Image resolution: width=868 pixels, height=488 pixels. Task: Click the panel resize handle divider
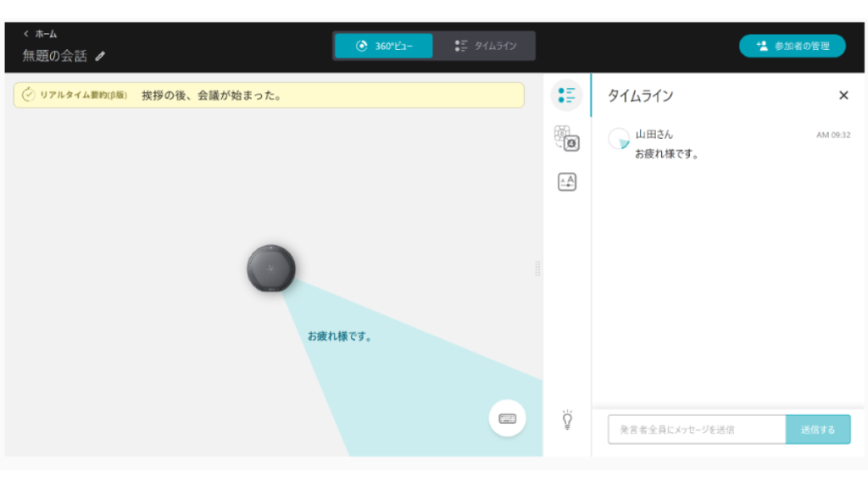[537, 269]
